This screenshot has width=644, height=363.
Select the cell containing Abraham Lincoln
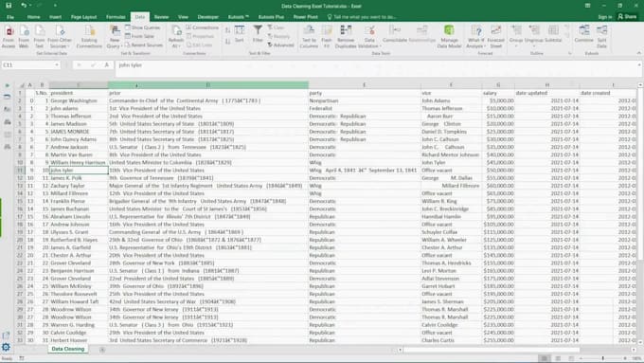[79, 217]
